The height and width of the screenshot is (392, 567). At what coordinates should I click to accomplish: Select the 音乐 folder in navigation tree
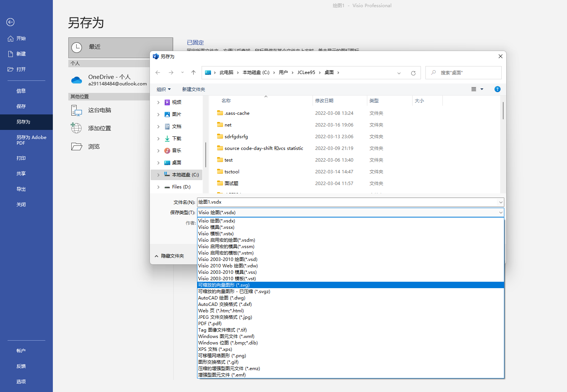pos(177,151)
